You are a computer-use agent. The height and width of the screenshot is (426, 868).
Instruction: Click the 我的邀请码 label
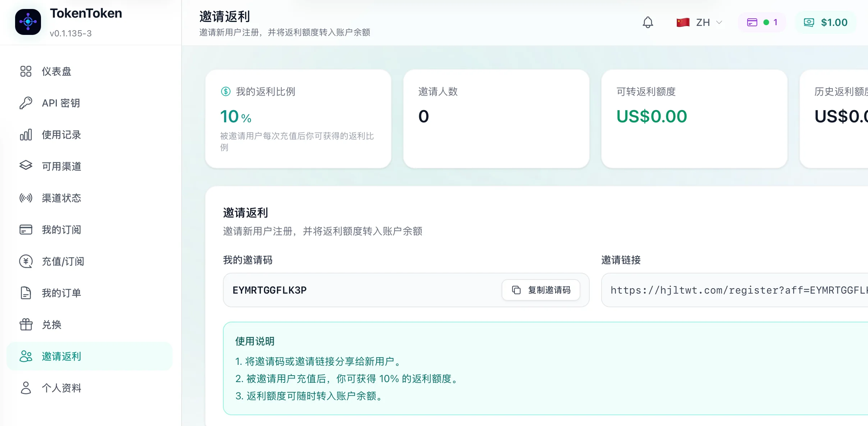[x=248, y=260]
